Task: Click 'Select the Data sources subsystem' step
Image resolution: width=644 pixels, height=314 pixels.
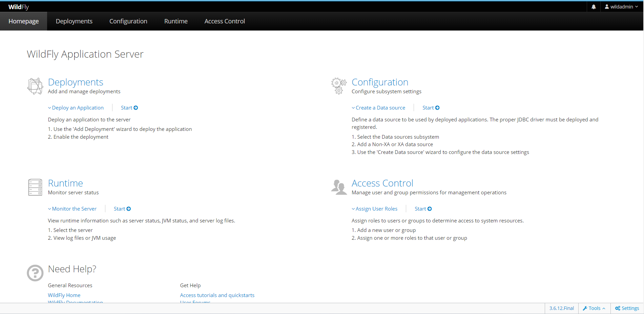Action: (x=398, y=137)
